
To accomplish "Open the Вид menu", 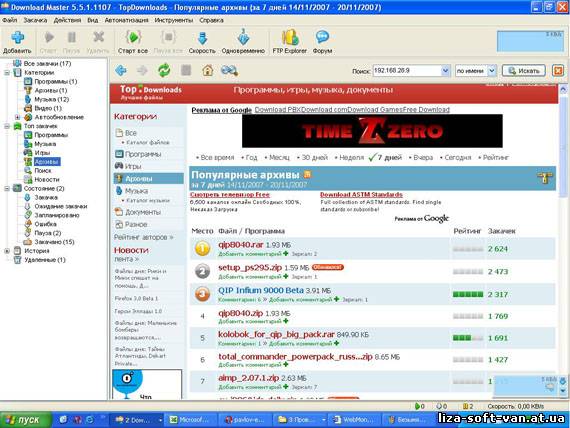I will click(93, 20).
